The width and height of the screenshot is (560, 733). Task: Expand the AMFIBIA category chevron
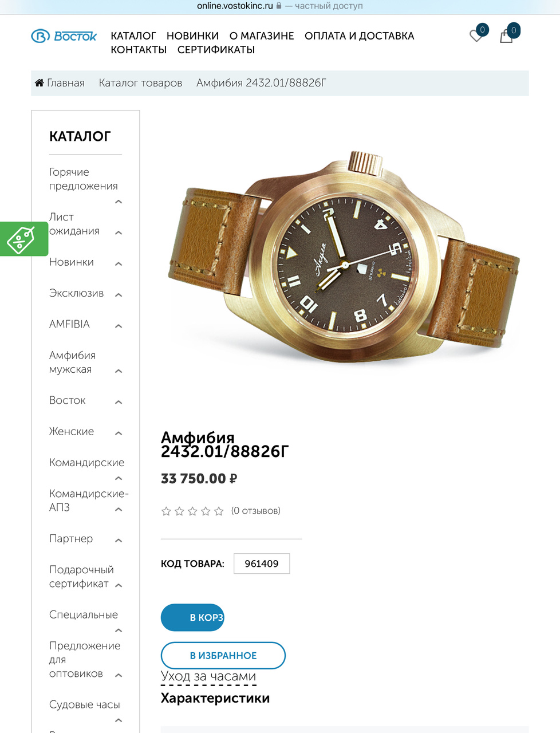click(x=119, y=326)
